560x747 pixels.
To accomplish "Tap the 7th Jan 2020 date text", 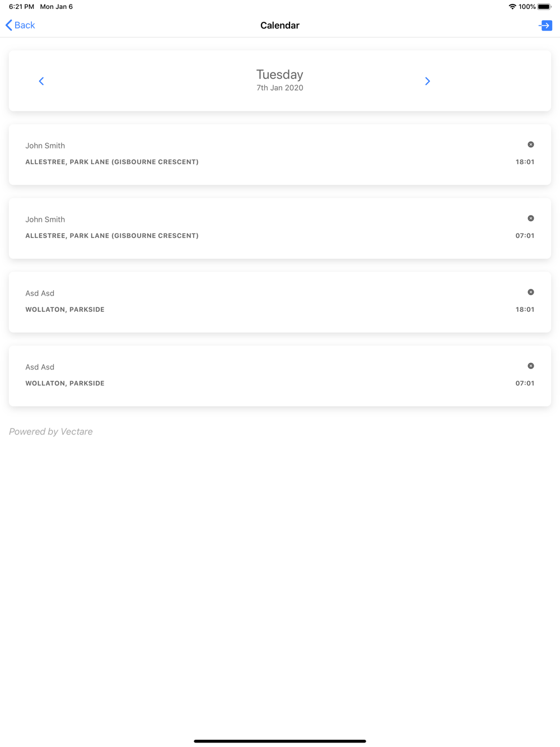I will pos(280,88).
